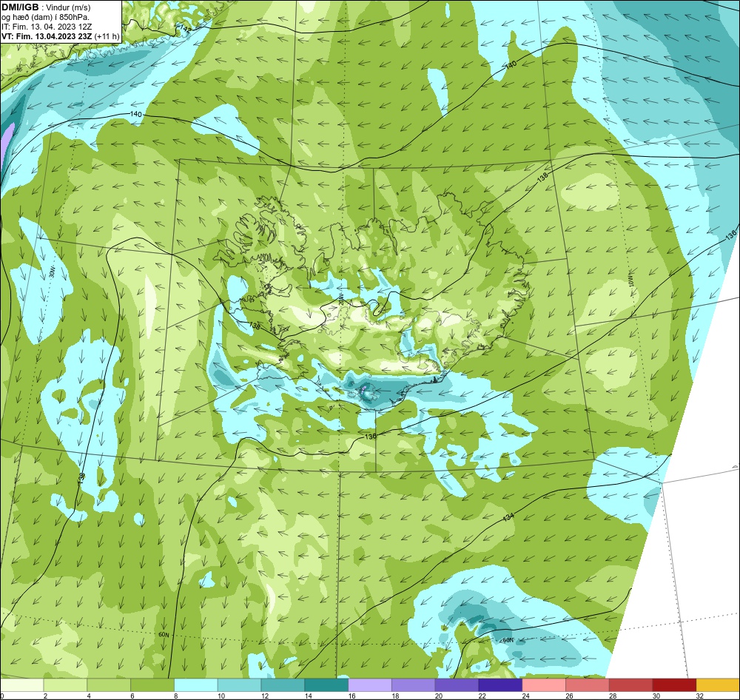Viewport: 740px width, 700px height.
Task: Click the legend tick value '16'
Action: pyautogui.click(x=351, y=696)
